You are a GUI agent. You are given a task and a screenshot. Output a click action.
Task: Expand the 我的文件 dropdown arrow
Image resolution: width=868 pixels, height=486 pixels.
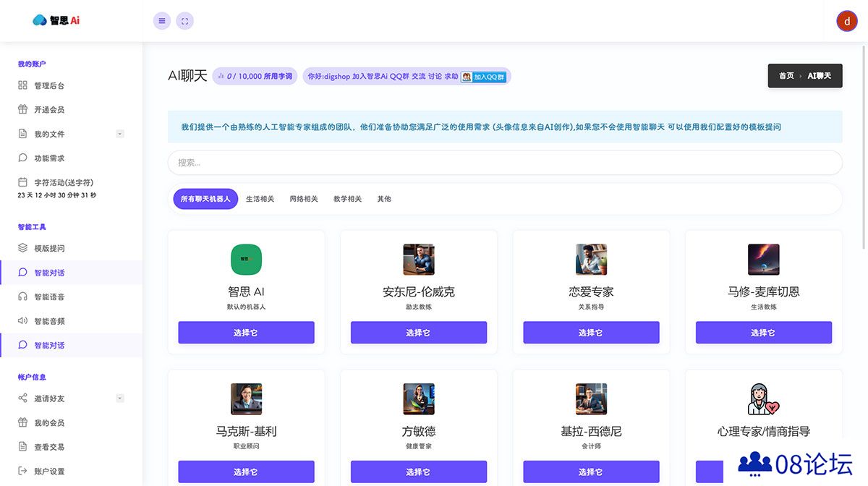click(120, 134)
